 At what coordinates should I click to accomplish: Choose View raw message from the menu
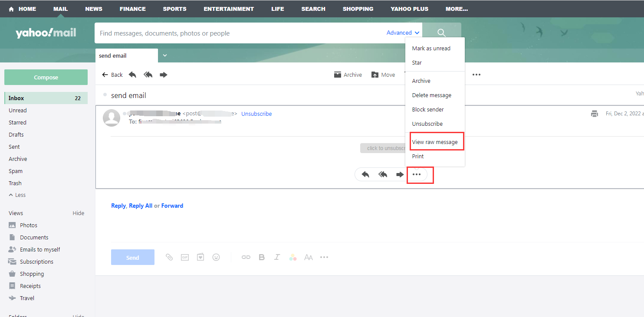coord(435,142)
